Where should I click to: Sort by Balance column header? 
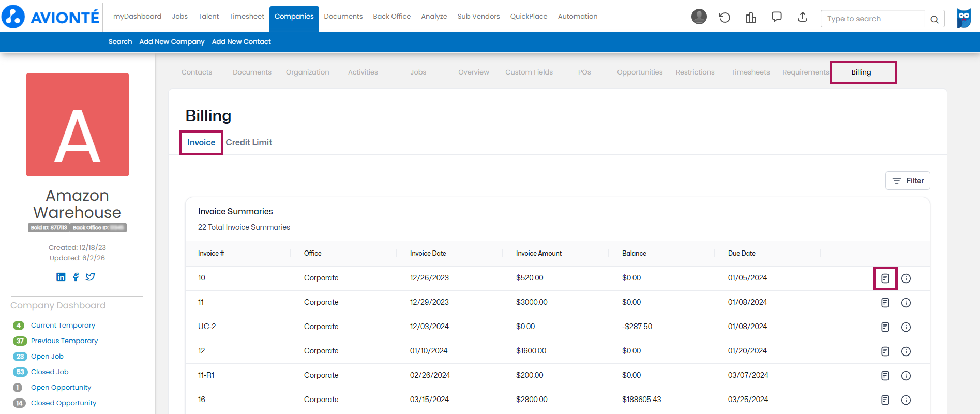[x=634, y=254]
